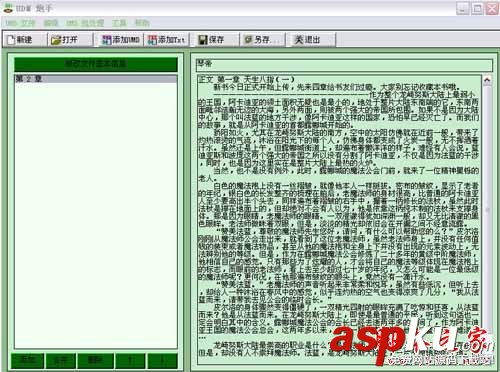Open a file with 打开 button

[x=69, y=40]
